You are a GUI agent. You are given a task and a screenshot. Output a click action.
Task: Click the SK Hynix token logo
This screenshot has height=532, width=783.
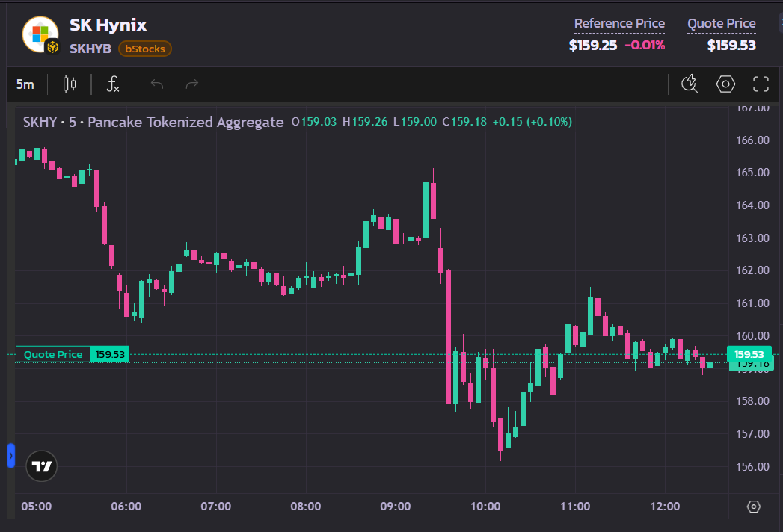pos(40,34)
